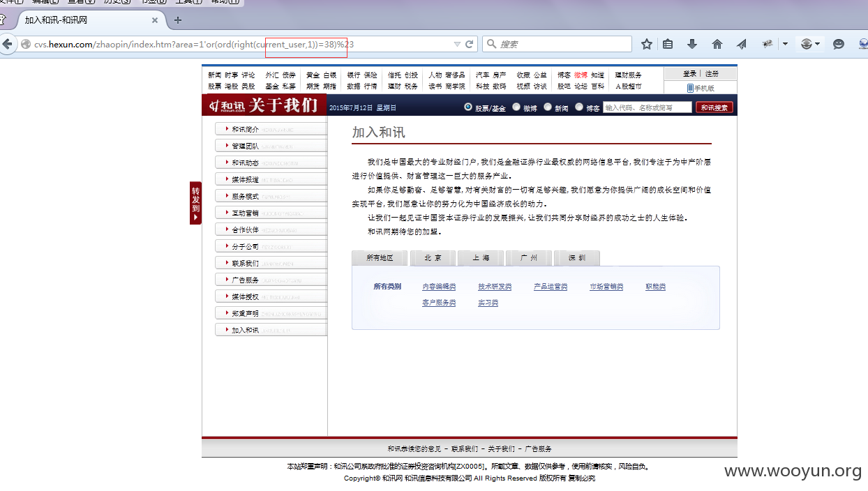Screen dimensions: 868x491
Task: Click the 手机版 phone icon
Action: coord(690,88)
